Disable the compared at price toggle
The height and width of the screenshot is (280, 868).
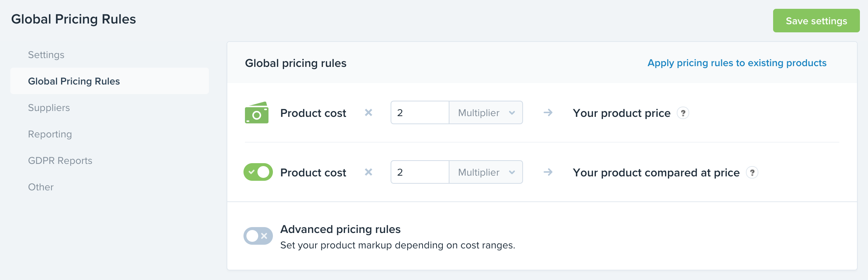[258, 172]
